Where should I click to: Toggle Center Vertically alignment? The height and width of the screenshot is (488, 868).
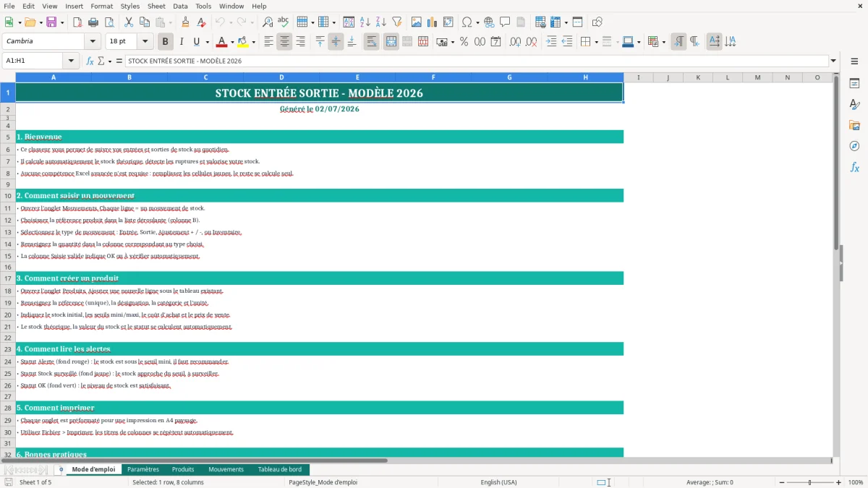tap(336, 42)
